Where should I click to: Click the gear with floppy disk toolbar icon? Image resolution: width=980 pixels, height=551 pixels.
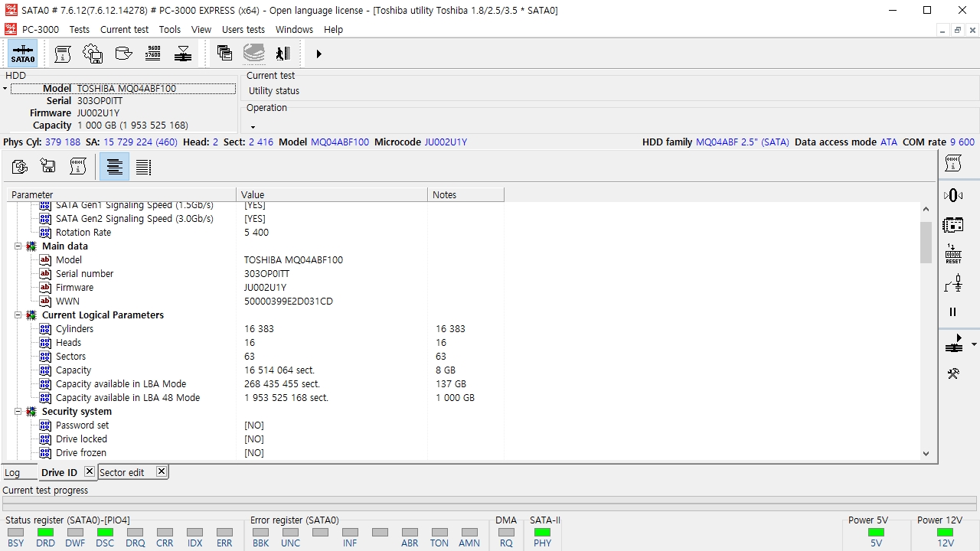pos(93,54)
